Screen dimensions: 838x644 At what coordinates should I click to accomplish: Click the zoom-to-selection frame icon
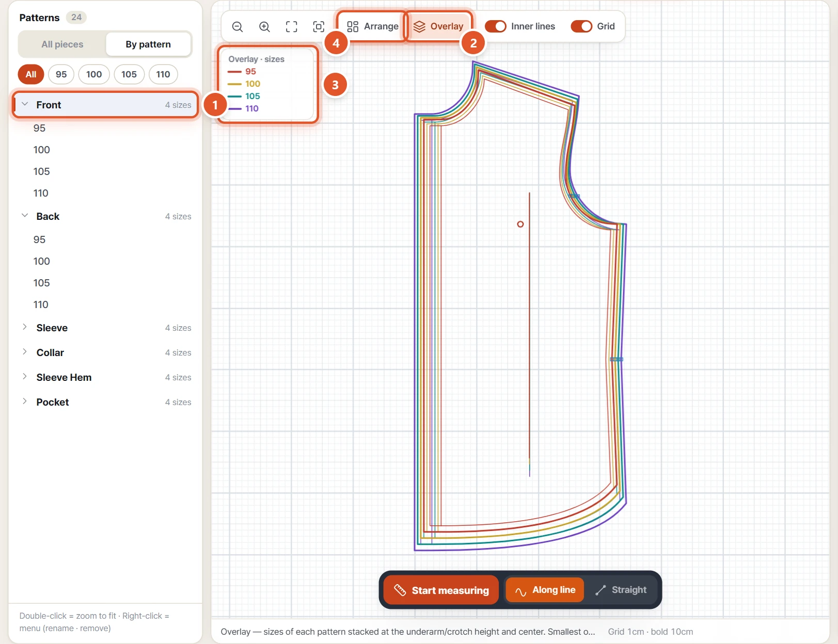pos(319,27)
